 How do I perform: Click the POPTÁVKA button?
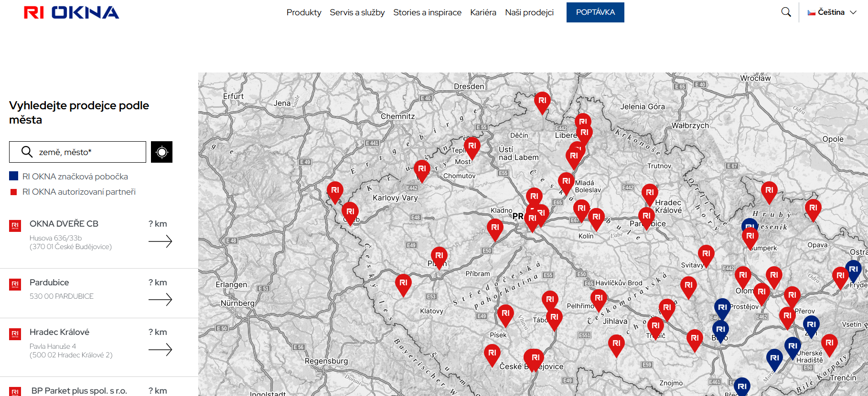click(595, 12)
